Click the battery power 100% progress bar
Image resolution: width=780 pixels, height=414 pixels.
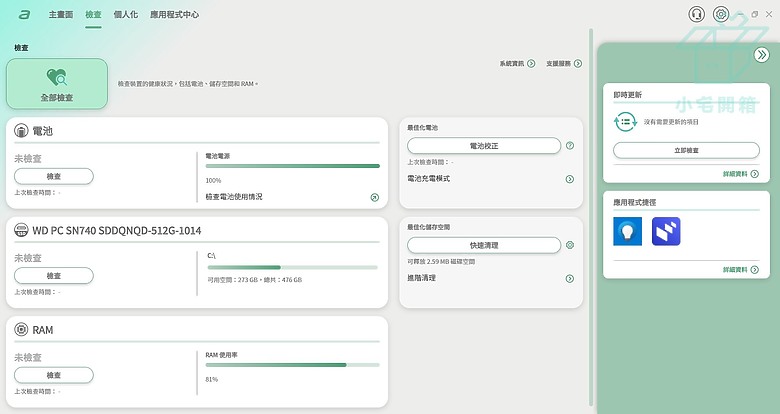(x=292, y=166)
